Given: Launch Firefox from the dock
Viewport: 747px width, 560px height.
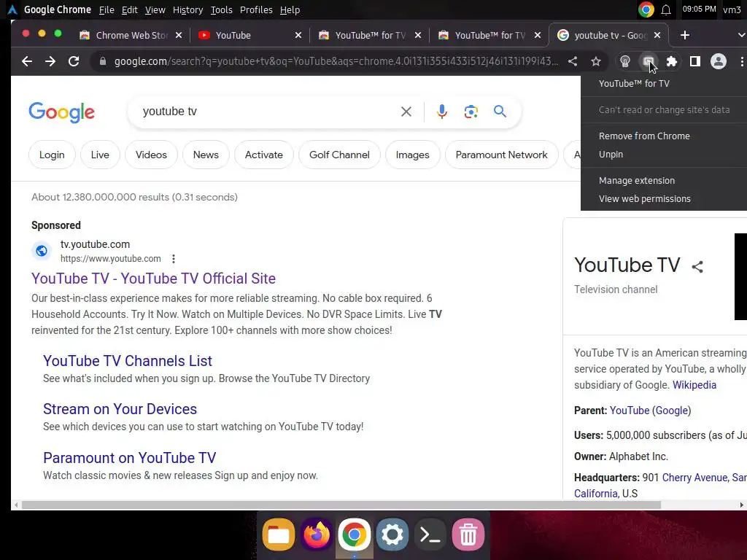Looking at the screenshot, I should pos(317,534).
